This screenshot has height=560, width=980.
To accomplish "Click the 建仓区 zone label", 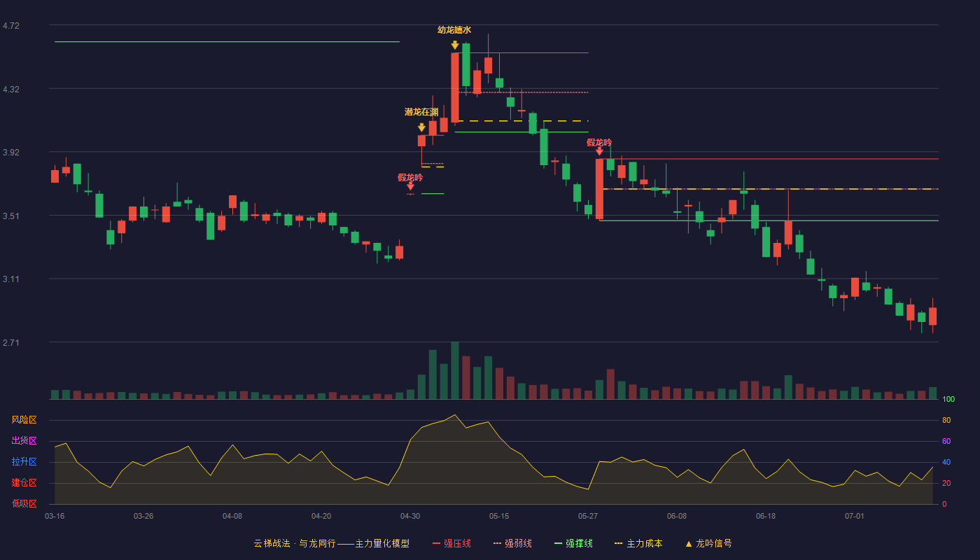I will click(24, 483).
